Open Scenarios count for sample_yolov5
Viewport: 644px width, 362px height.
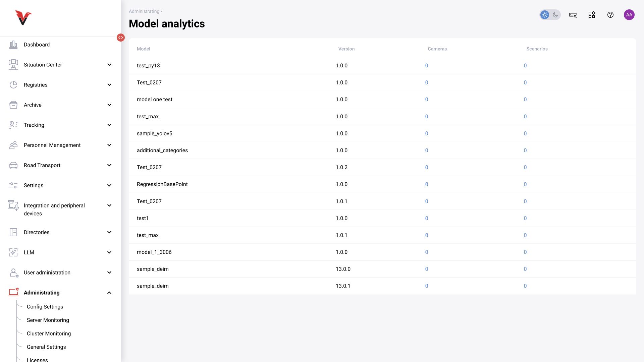pos(525,133)
